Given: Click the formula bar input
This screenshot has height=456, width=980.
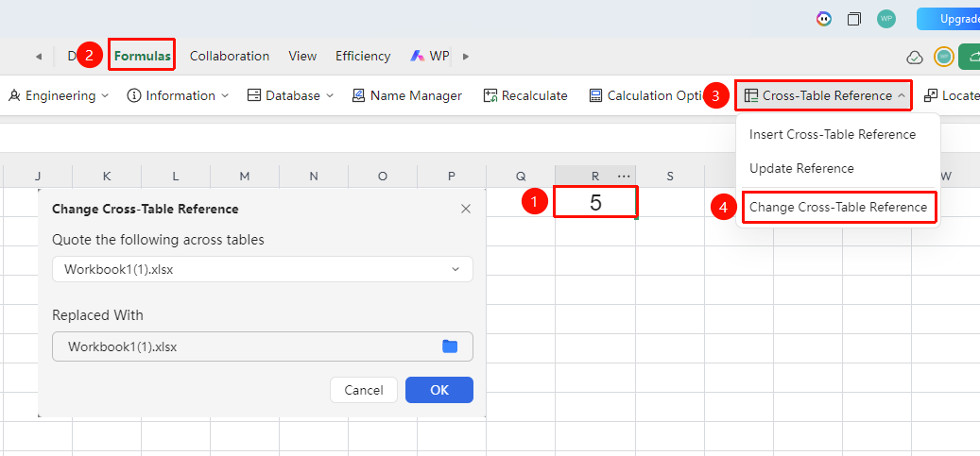Looking at the screenshot, I should (490, 138).
